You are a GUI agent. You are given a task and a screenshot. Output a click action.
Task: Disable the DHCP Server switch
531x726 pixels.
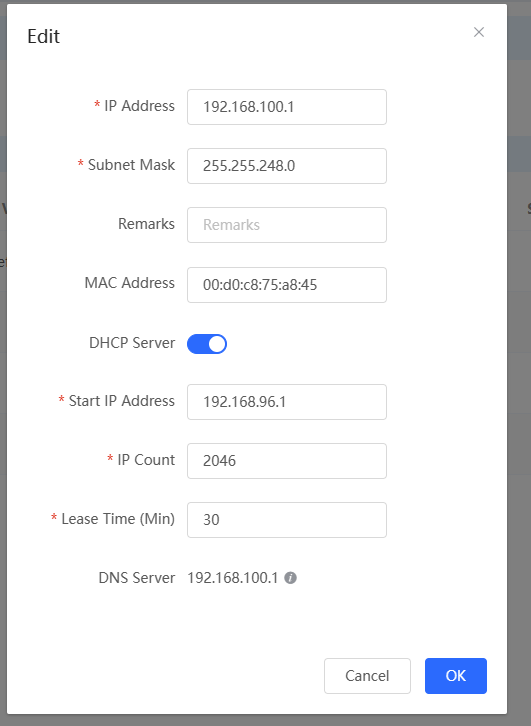pos(207,344)
